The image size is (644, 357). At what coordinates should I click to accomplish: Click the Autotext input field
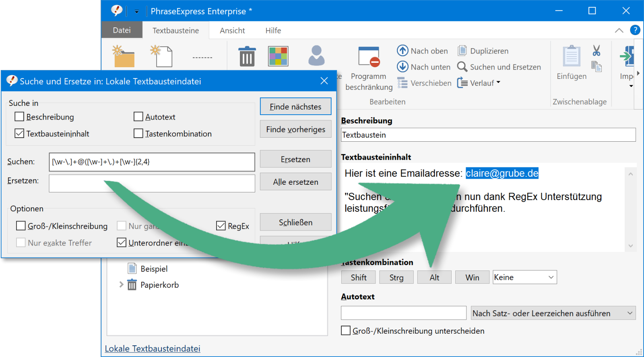point(404,313)
